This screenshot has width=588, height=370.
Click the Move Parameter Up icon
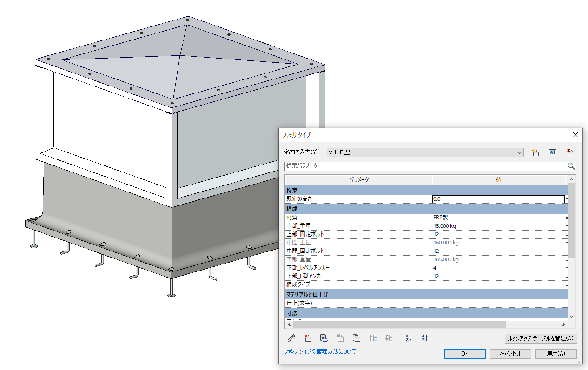point(372,338)
